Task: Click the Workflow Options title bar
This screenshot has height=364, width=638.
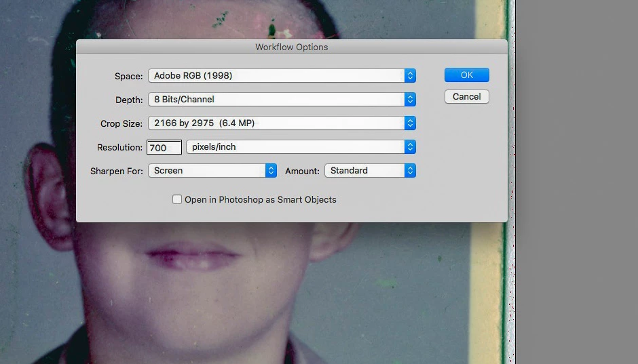Action: point(292,47)
